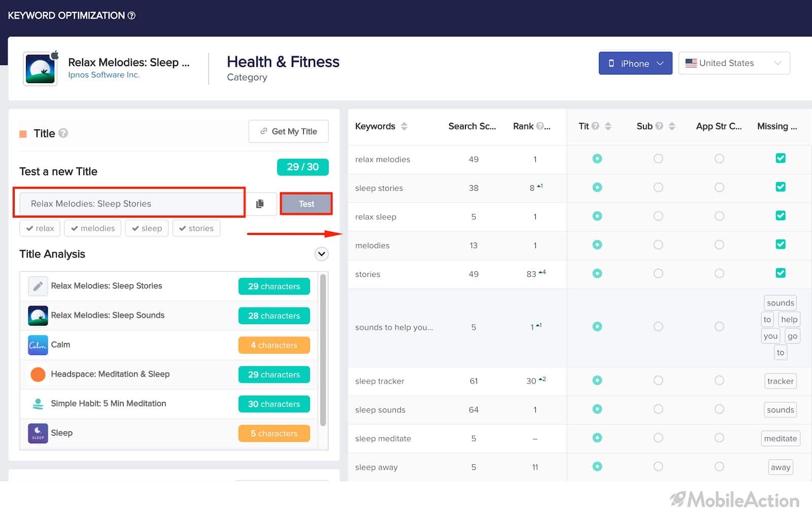
Task: Sort by Keywords column arrows
Action: coord(404,126)
